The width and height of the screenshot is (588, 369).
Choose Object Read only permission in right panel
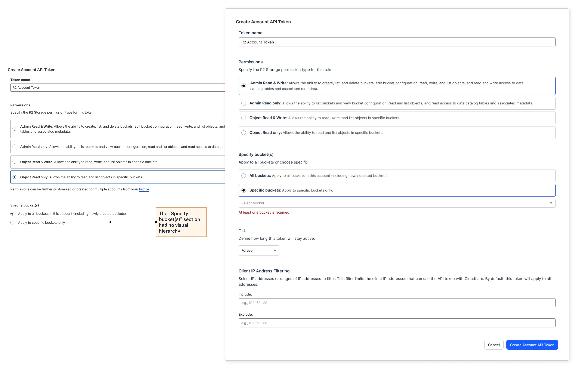243,132
